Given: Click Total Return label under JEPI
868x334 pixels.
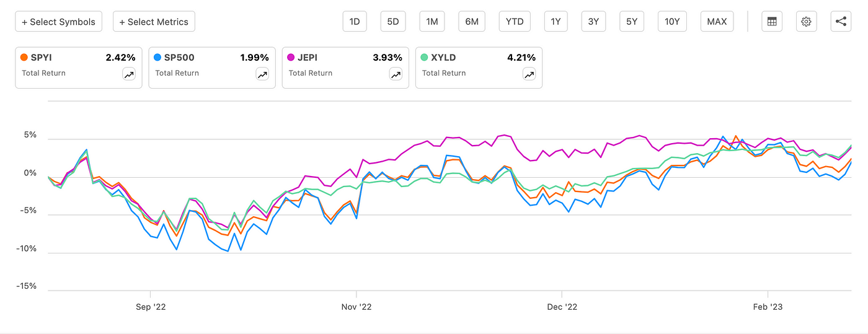Looking at the screenshot, I should pos(311,73).
